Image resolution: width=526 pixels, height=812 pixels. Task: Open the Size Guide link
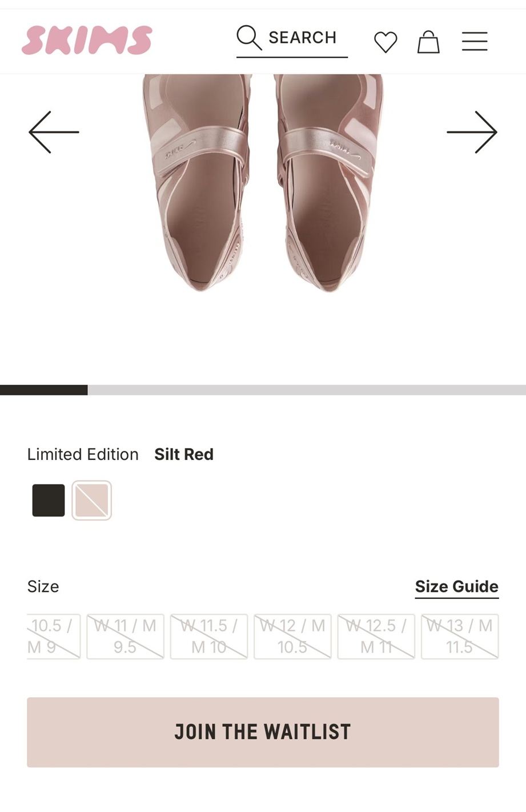click(x=457, y=587)
